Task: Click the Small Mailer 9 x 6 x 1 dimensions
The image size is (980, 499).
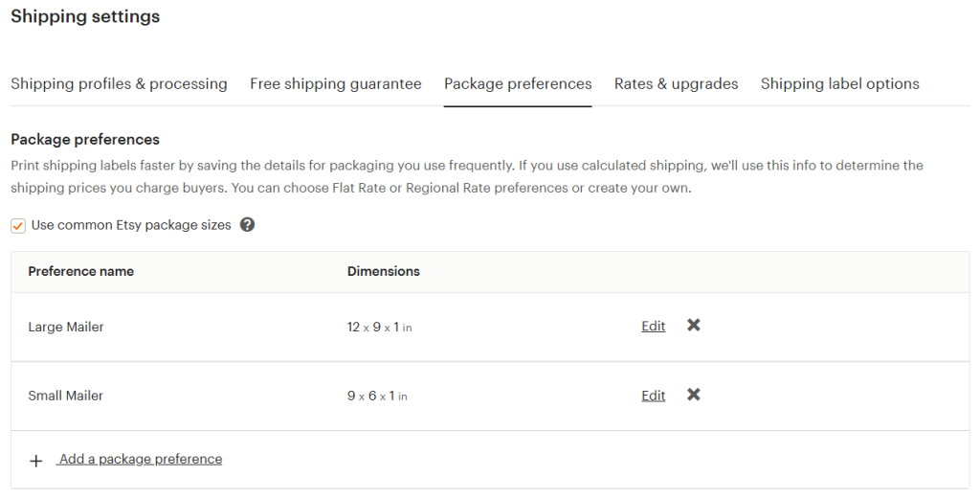Action: [x=376, y=397]
